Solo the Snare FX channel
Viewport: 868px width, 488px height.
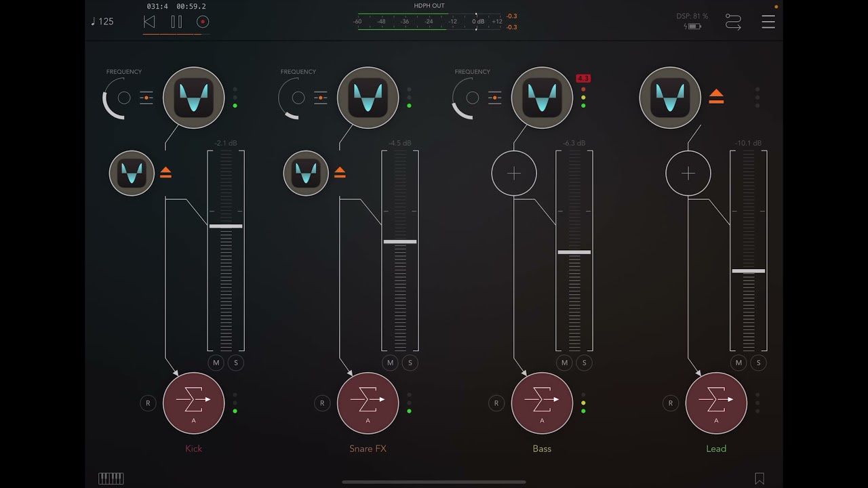click(x=410, y=363)
